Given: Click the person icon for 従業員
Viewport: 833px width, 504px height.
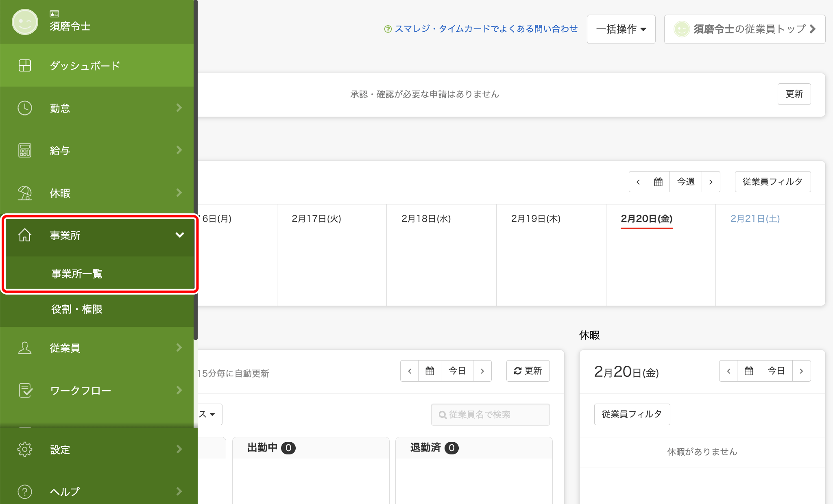Looking at the screenshot, I should point(25,348).
